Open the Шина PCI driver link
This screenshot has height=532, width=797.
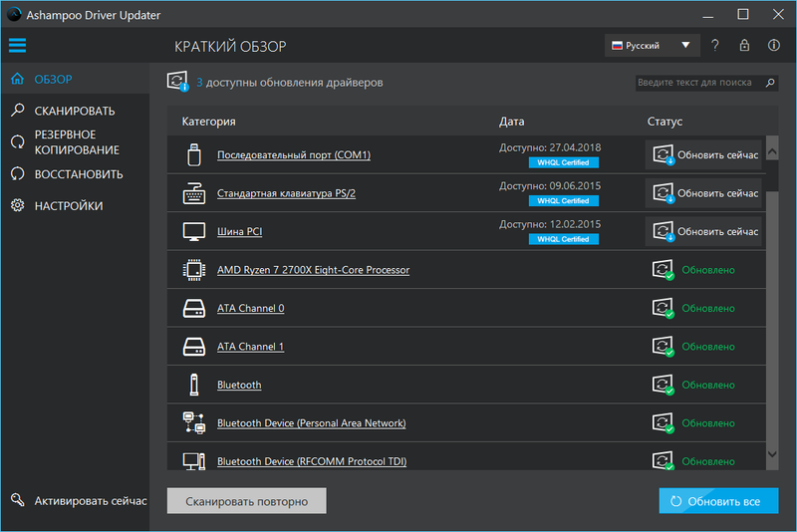[x=239, y=232]
